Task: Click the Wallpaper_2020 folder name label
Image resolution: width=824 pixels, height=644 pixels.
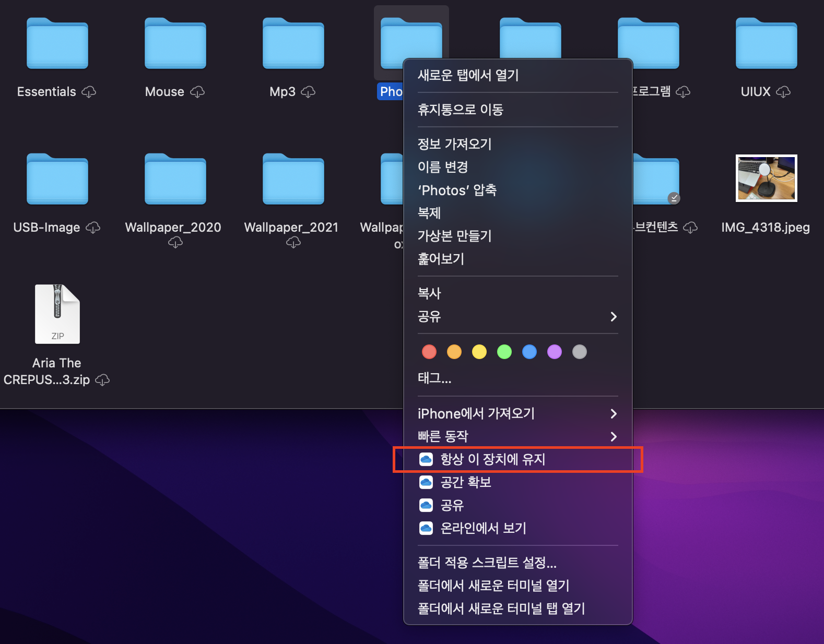Action: (x=173, y=228)
